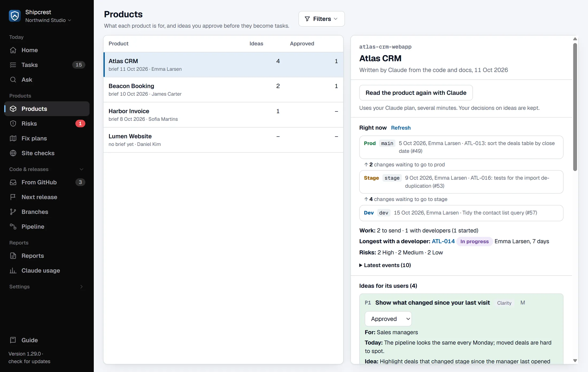The width and height of the screenshot is (588, 372).
Task: Open Site checks globe icon
Action: (x=13, y=153)
